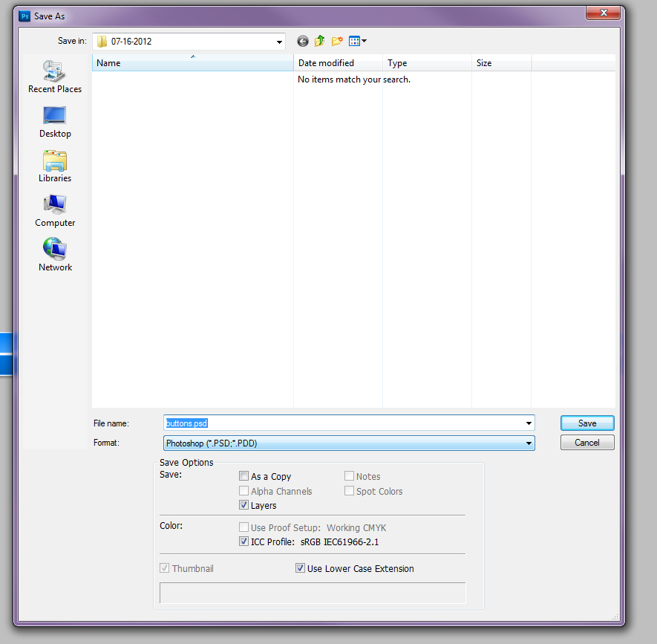Expand the File name dropdown arrow
657x644 pixels.
tap(529, 423)
